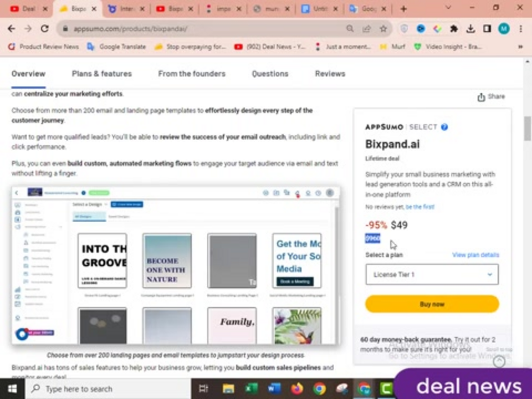Image resolution: width=532 pixels, height=399 pixels.
Task: Click the browser Extensions puzzle icon
Action: click(454, 28)
